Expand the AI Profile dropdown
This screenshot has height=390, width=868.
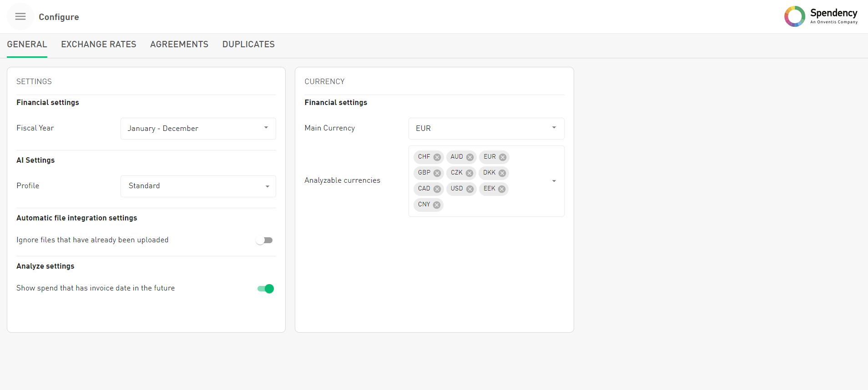pos(198,186)
